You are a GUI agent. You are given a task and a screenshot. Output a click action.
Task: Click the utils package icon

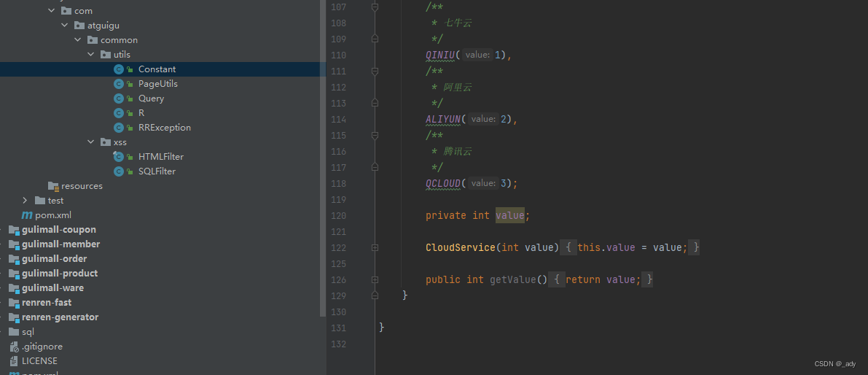click(x=105, y=54)
